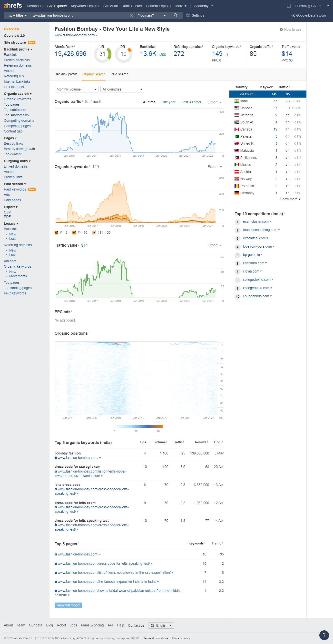Click the Academy external link icon

[211, 6]
